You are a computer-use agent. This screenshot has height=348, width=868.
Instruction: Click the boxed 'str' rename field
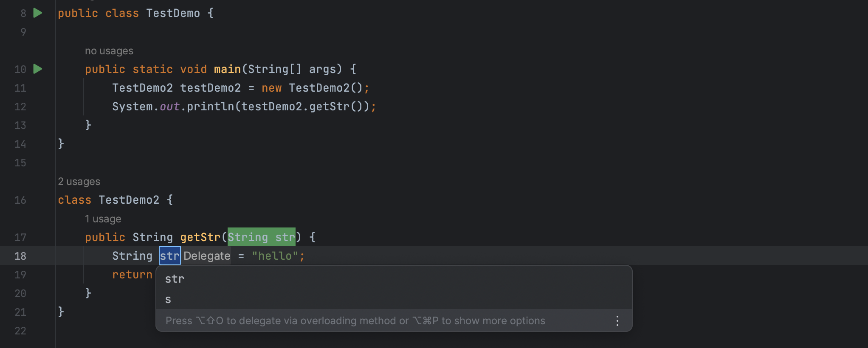point(169,256)
